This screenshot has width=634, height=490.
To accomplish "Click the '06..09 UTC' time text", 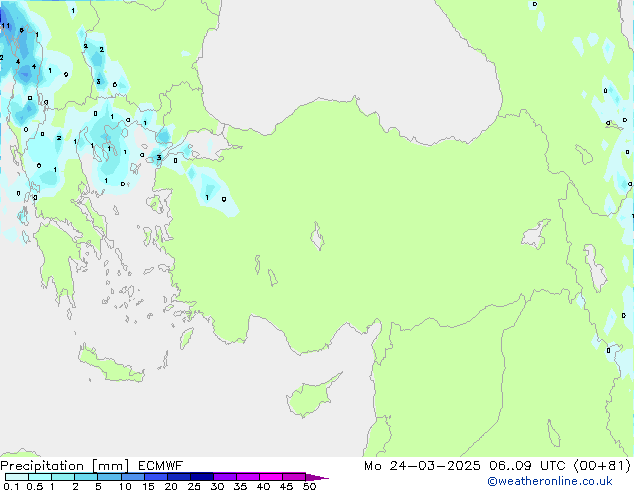I will [x=527, y=466].
